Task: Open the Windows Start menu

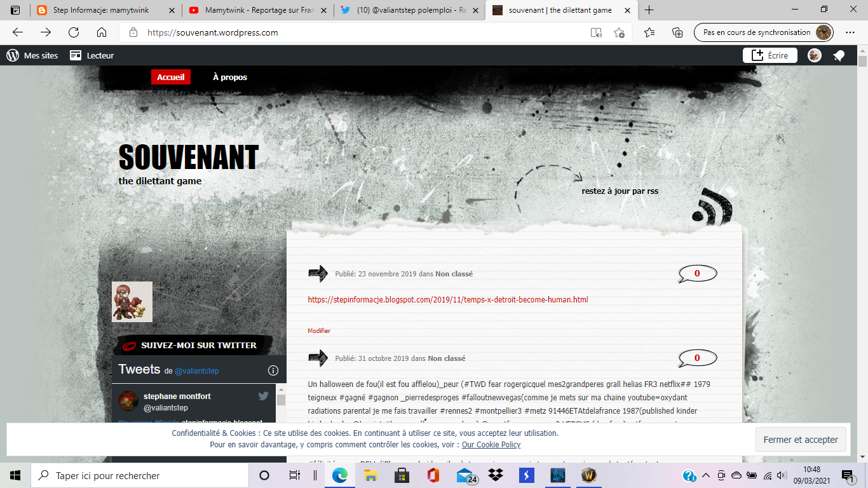Action: tap(15, 475)
